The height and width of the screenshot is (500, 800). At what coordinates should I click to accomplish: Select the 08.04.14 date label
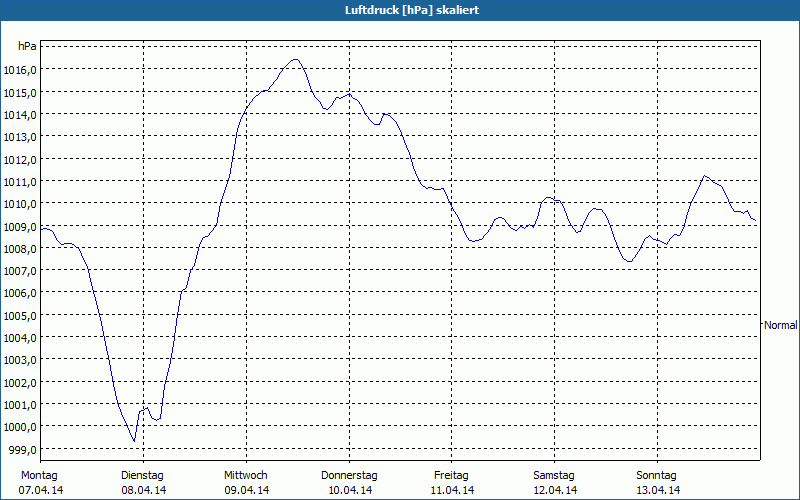143,490
